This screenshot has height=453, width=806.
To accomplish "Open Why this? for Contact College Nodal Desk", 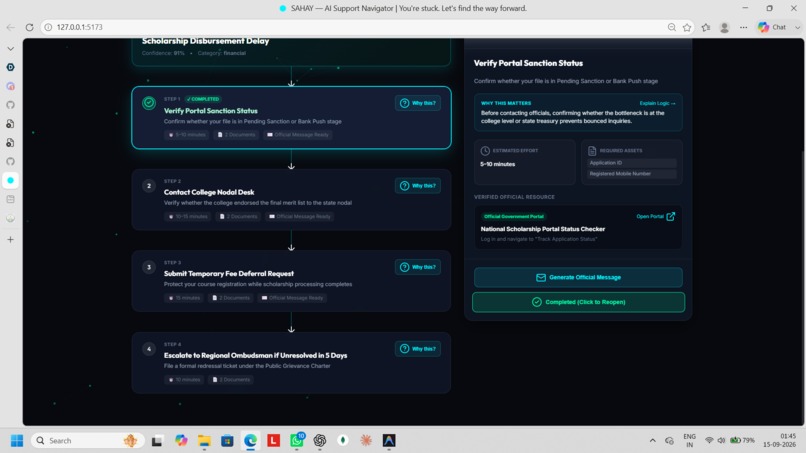I will 418,186.
